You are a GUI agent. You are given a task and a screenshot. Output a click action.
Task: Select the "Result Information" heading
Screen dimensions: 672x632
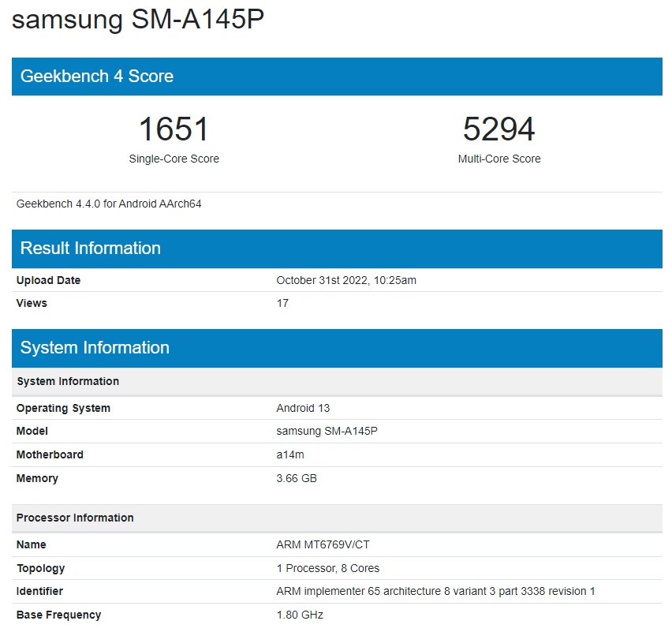[x=91, y=249]
